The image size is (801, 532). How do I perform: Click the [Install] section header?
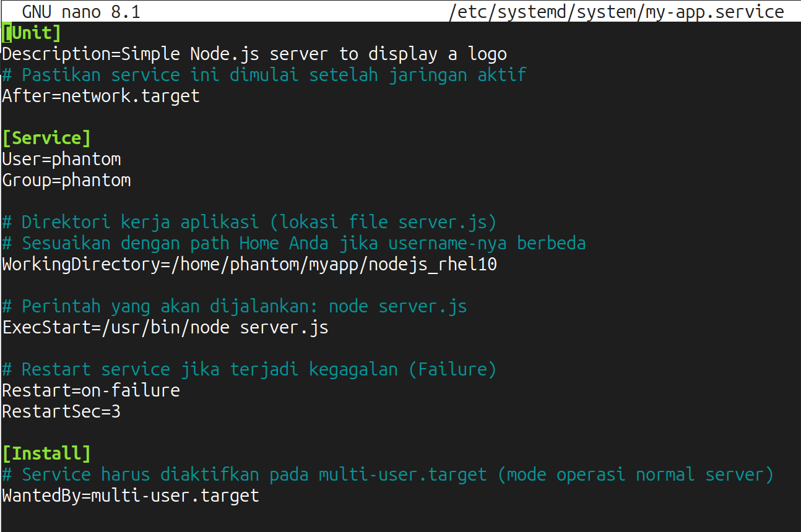pos(46,453)
